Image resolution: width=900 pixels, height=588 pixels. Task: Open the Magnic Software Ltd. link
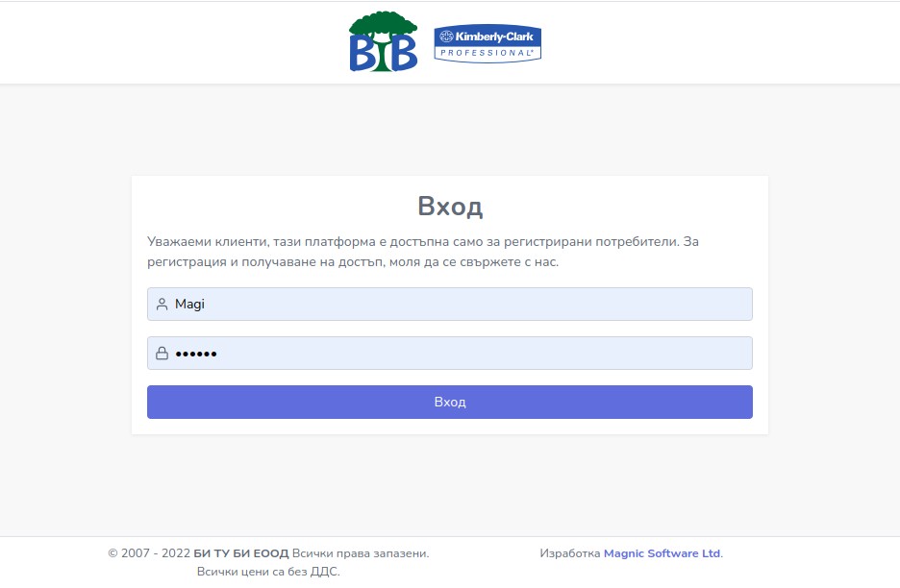click(x=662, y=553)
